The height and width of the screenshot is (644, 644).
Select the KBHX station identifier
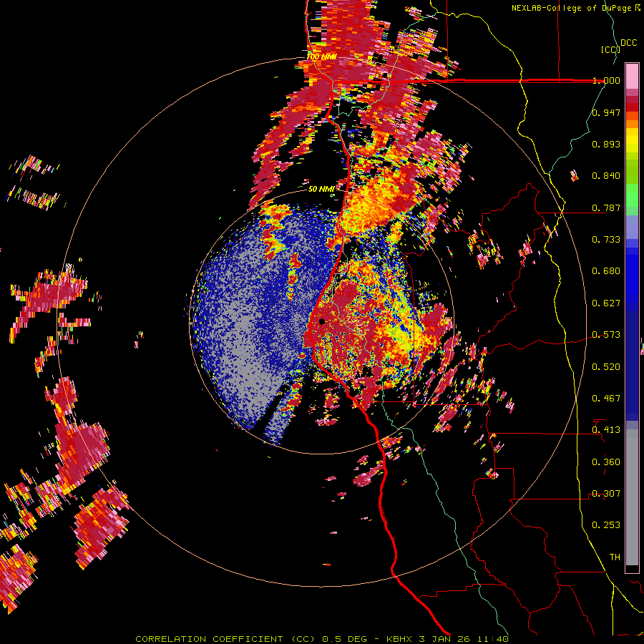point(401,639)
